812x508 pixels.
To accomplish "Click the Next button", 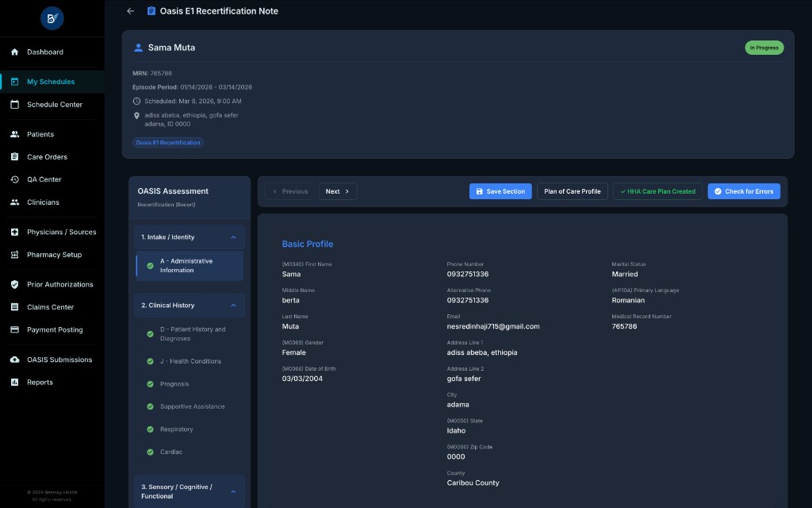I will [x=338, y=191].
